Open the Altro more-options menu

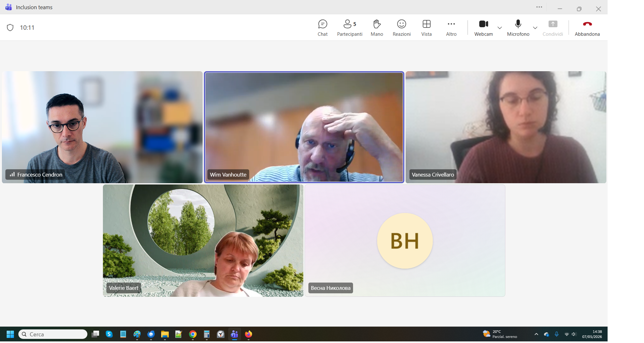(451, 28)
